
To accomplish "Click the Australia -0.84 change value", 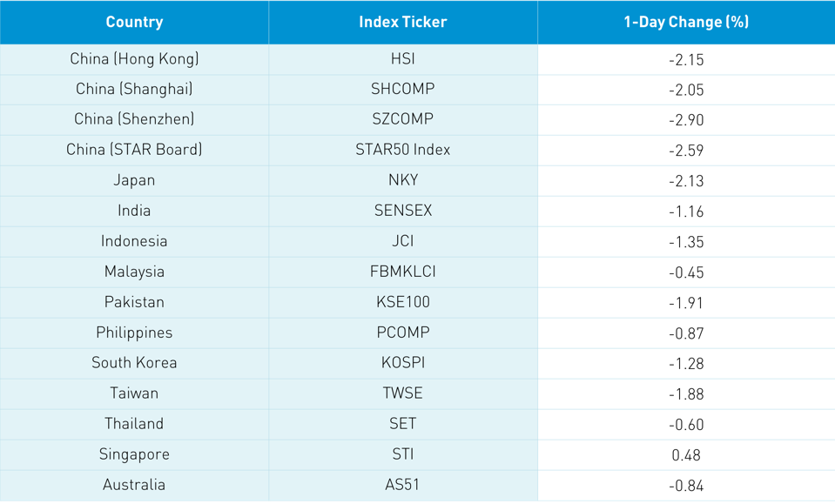I will coord(686,486).
